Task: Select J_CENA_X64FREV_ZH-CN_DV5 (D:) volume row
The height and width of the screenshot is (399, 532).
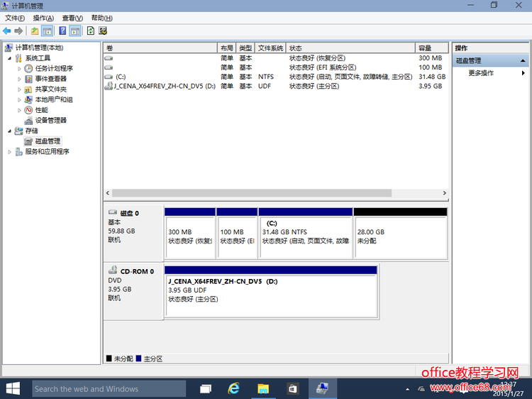Action: [276, 86]
